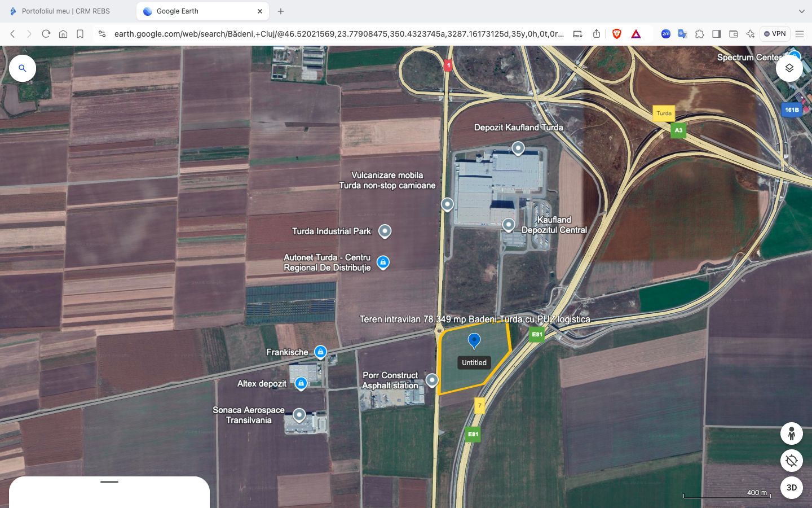Open the Zoom browser extension

click(x=666, y=34)
